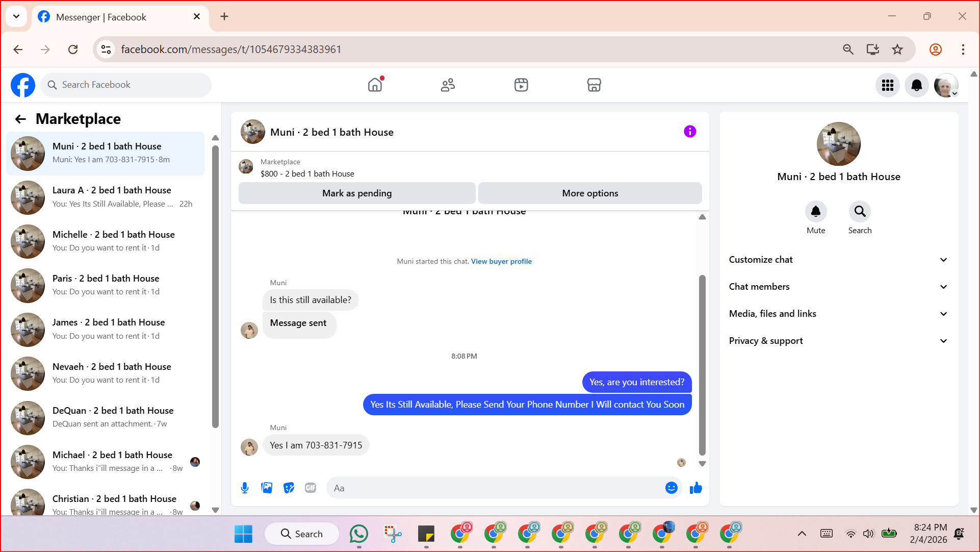
Task: Click Mark as pending button
Action: pyautogui.click(x=357, y=193)
